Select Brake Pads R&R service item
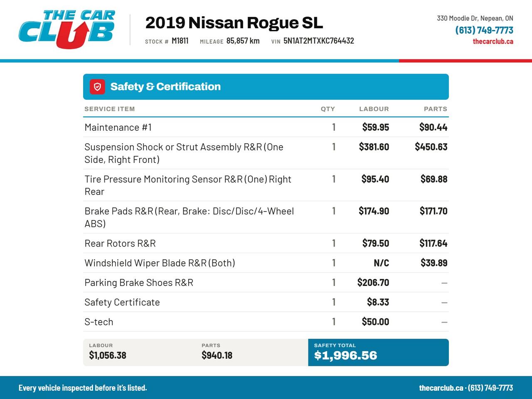The height and width of the screenshot is (399, 532). coord(189,217)
